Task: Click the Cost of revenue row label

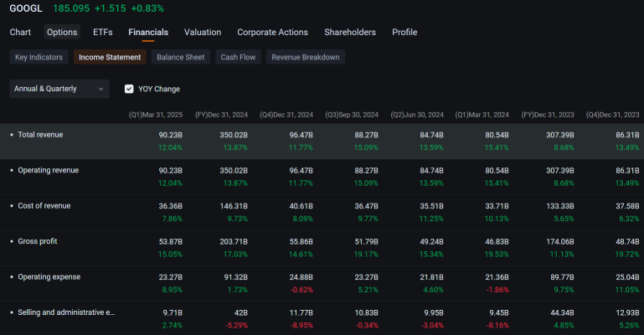Action: tap(44, 206)
